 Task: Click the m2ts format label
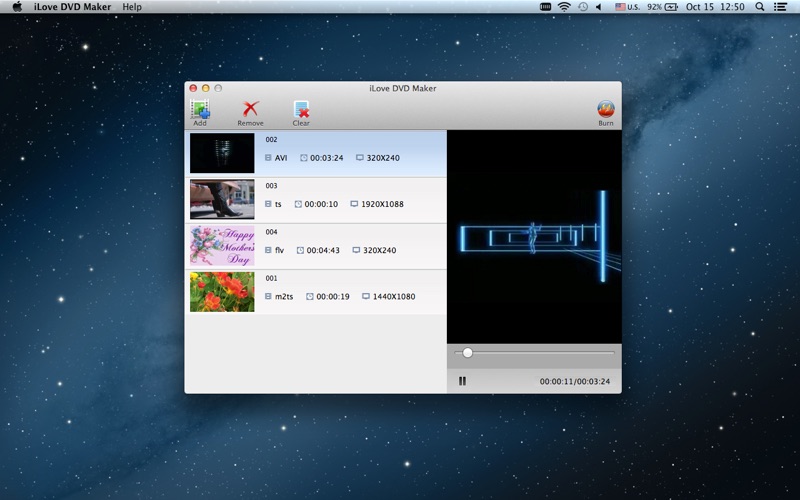284,296
